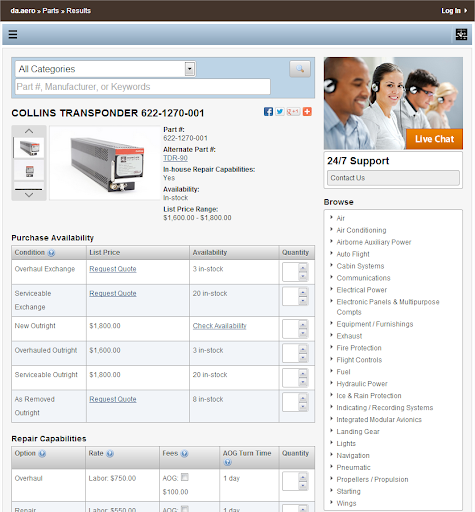Screen dimensions: 475x512
Task: Tick the AOG checkbox in Repair row
Action: pyautogui.click(x=185, y=509)
